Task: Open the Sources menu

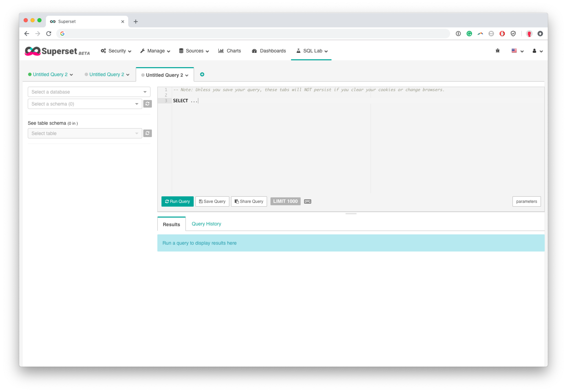Action: click(194, 51)
